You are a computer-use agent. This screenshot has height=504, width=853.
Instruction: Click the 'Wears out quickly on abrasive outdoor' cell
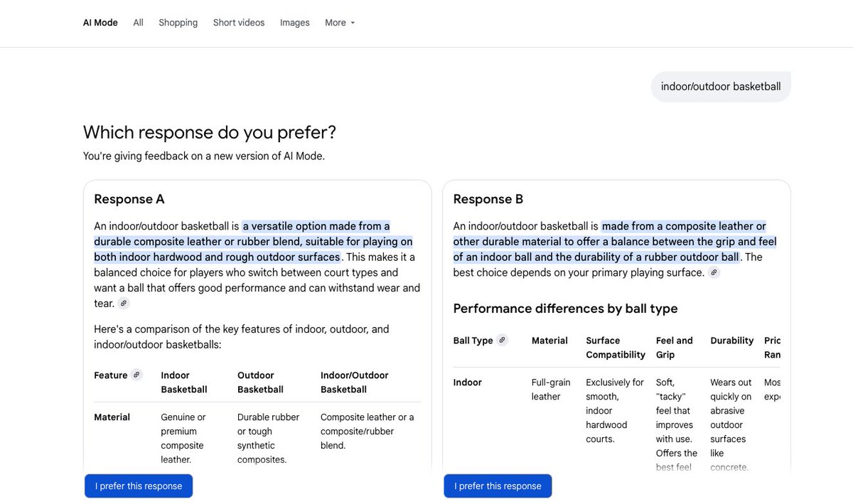(x=731, y=424)
